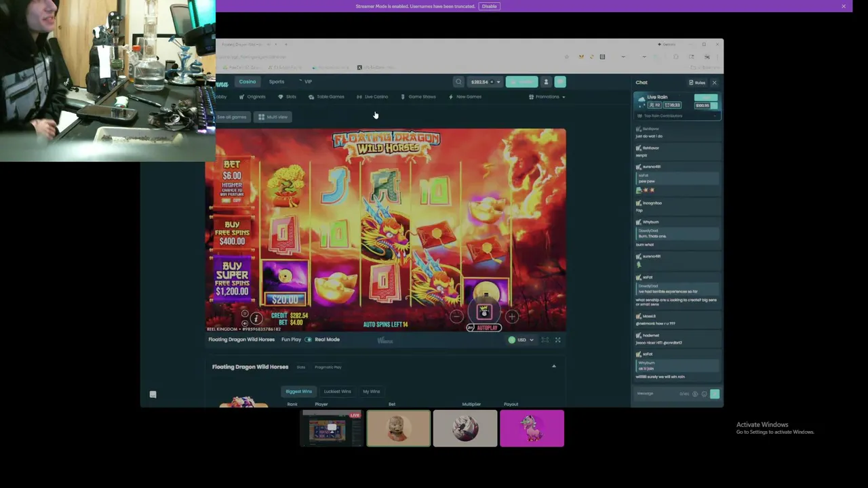This screenshot has height=488, width=868.
Task: Select the LIVE stream scene thumbnail
Action: (x=332, y=428)
